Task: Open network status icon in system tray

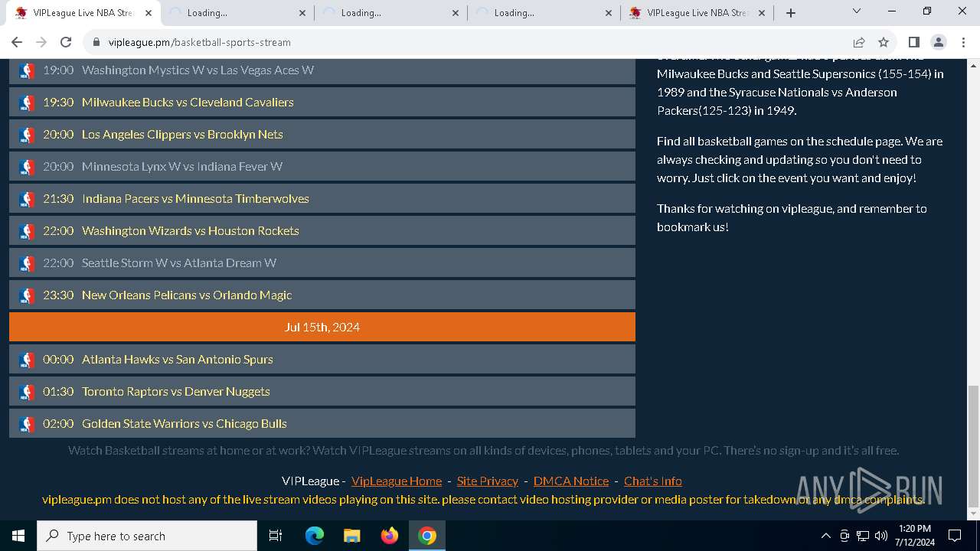Action: tap(863, 536)
